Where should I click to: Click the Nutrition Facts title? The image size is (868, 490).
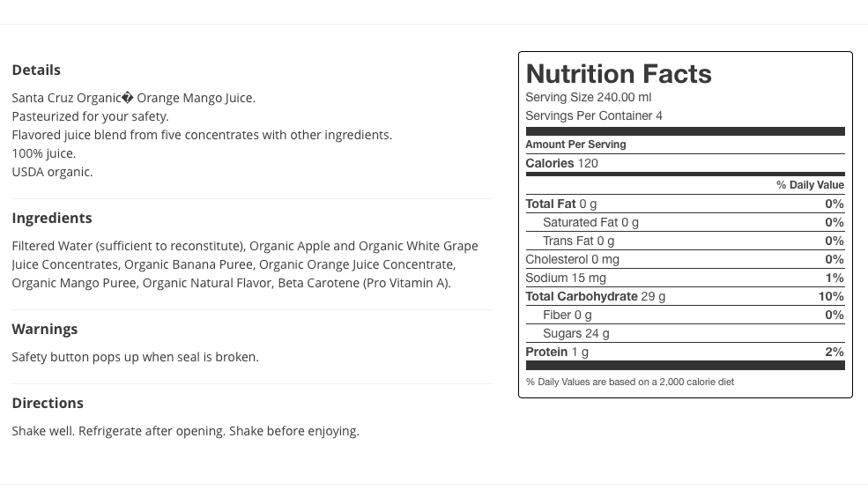619,74
